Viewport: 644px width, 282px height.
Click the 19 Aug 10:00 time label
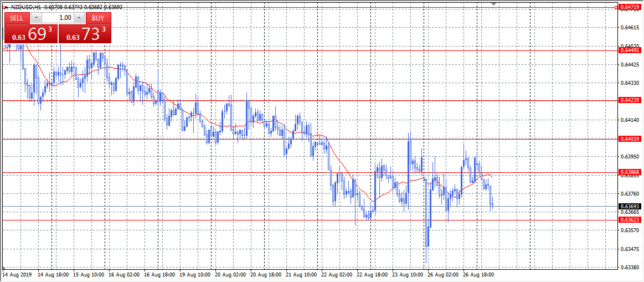coord(195,274)
